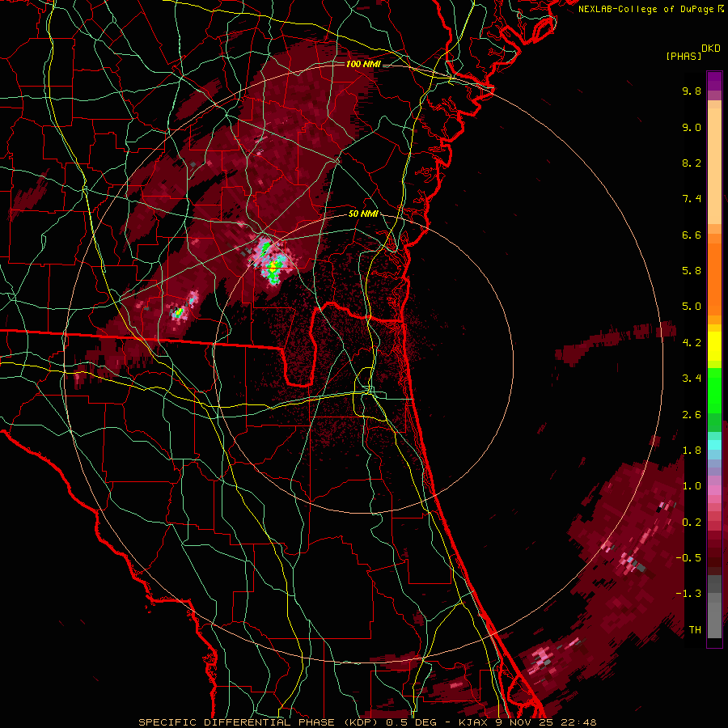Click the 0.2 value on the color scale
The width and height of the screenshot is (728, 728).
coord(692,523)
